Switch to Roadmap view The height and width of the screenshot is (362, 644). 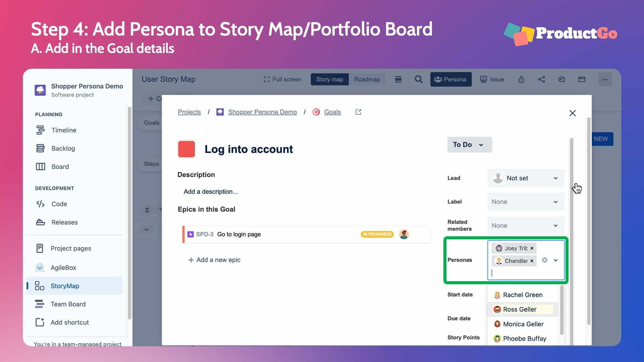pos(367,79)
